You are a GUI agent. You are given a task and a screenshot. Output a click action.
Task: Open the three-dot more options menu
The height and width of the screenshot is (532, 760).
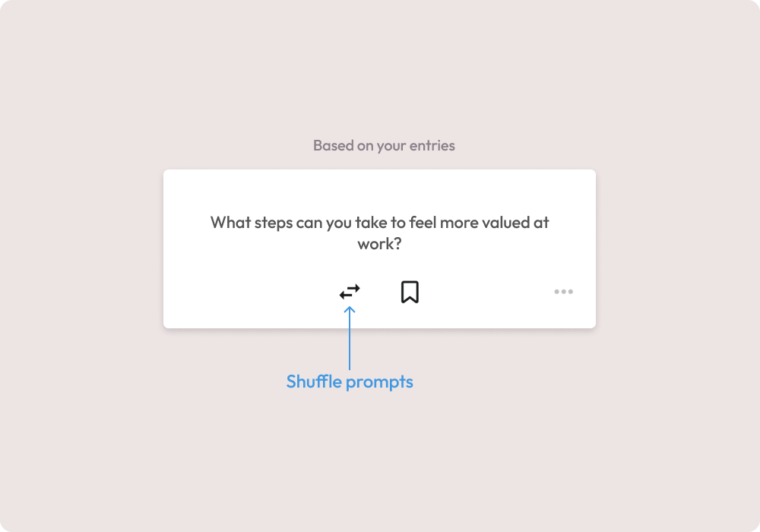pyautogui.click(x=564, y=292)
